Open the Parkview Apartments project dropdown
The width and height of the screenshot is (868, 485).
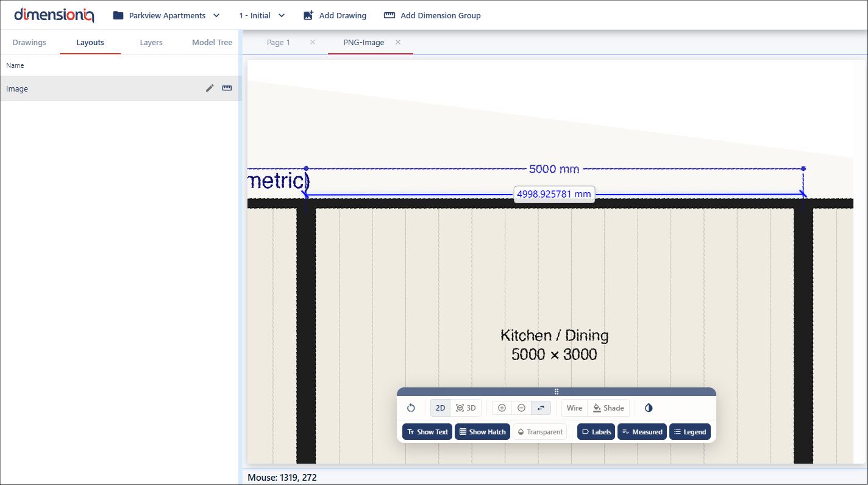[166, 15]
